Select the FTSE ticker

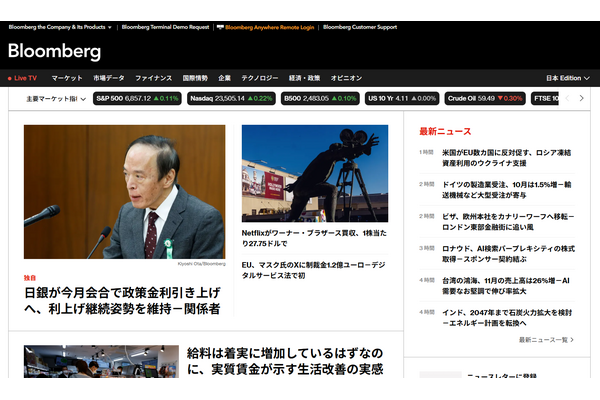tap(545, 98)
